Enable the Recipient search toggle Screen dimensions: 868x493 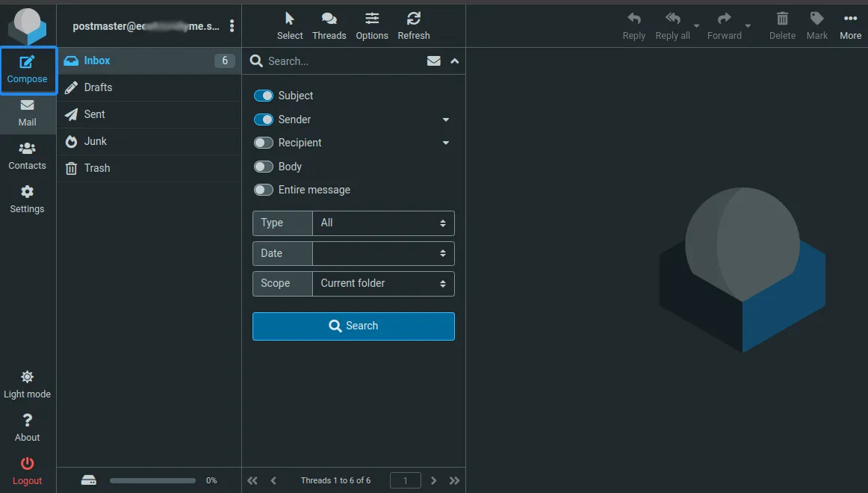pyautogui.click(x=264, y=143)
